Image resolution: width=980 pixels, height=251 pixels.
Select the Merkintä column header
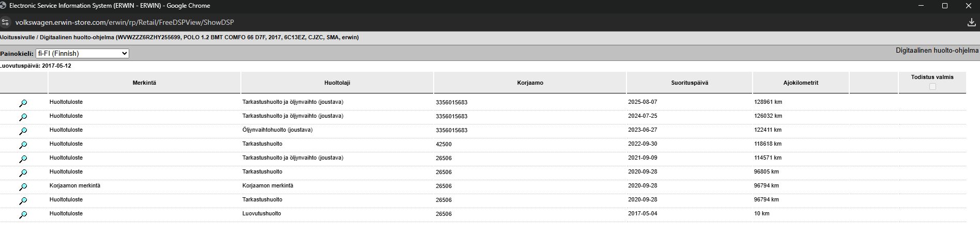144,83
